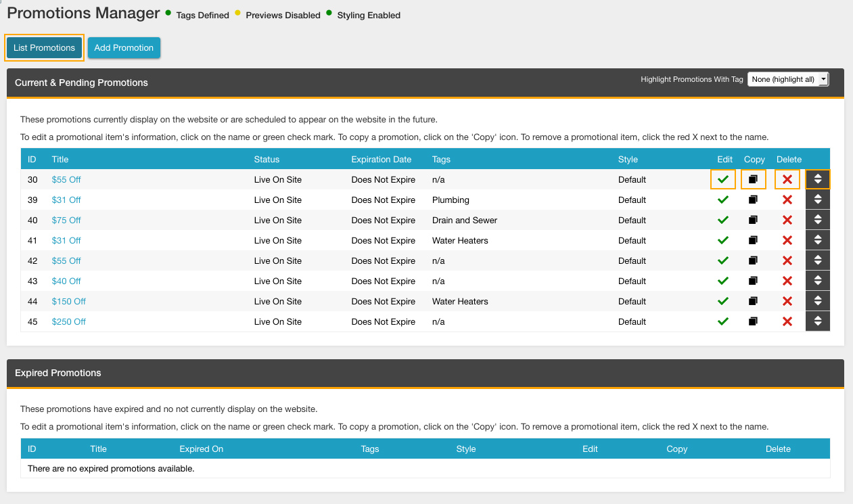Delete promotion 40 using red X
The width and height of the screenshot is (853, 504).
click(787, 220)
